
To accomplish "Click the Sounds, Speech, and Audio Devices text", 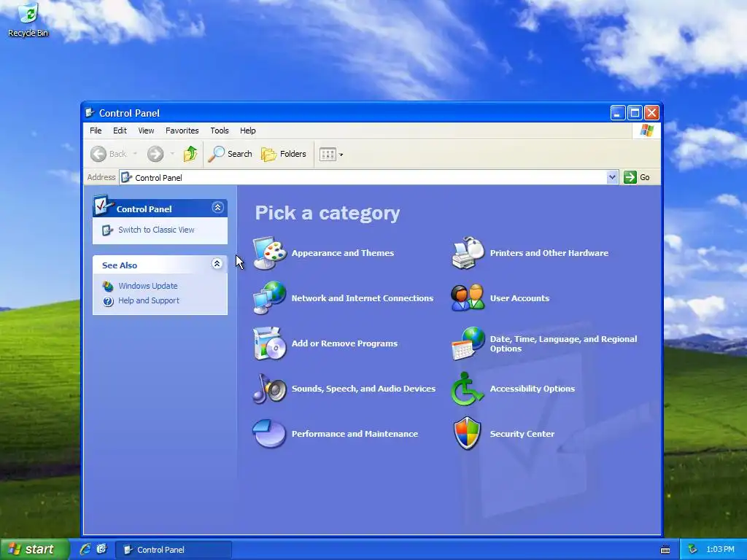I will point(363,389).
